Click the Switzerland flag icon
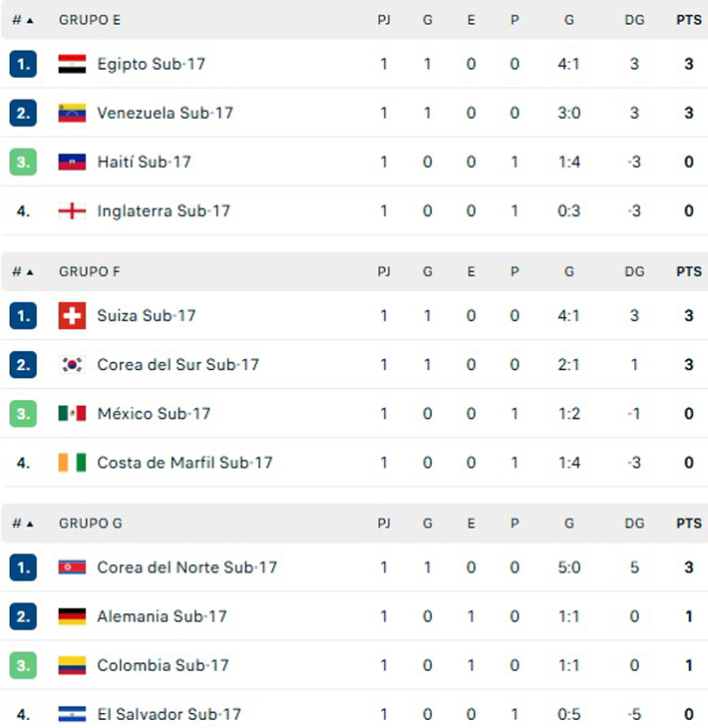The width and height of the screenshot is (708, 728). point(72,316)
